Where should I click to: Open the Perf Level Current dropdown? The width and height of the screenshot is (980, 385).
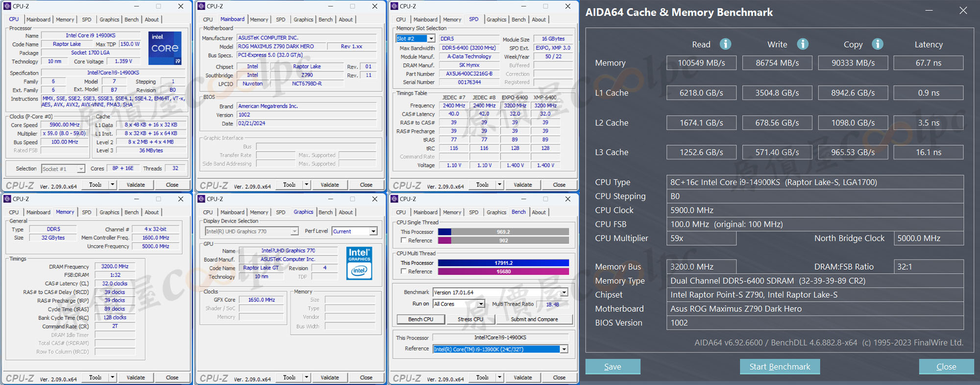[x=373, y=231]
